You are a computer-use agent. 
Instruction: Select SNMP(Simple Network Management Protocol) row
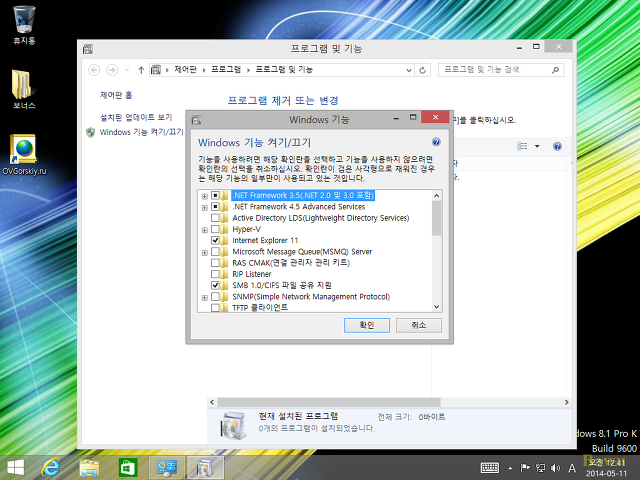pyautogui.click(x=311, y=297)
